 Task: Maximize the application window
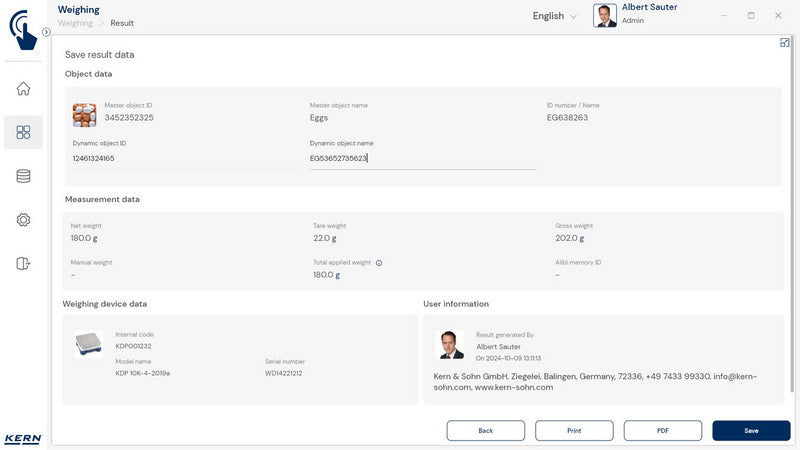tap(751, 16)
